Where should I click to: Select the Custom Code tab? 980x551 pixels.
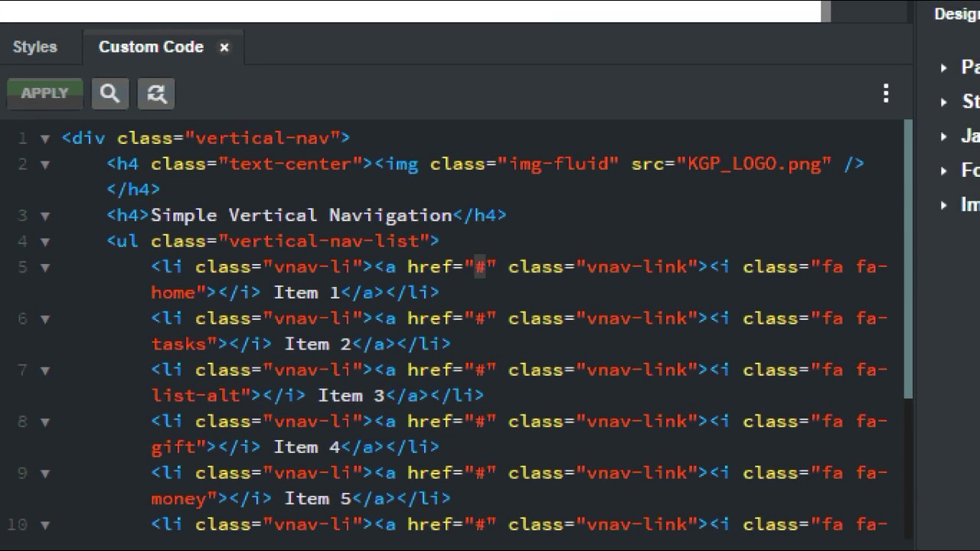click(151, 47)
